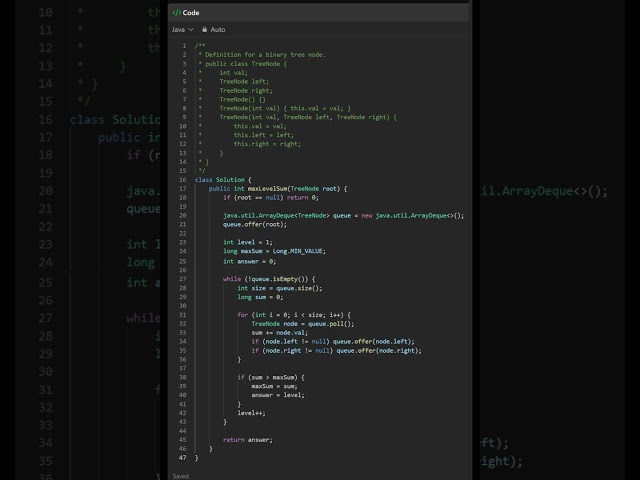Click the 'if (sum > maxSum)' line
The height and width of the screenshot is (480, 640).
click(270, 376)
